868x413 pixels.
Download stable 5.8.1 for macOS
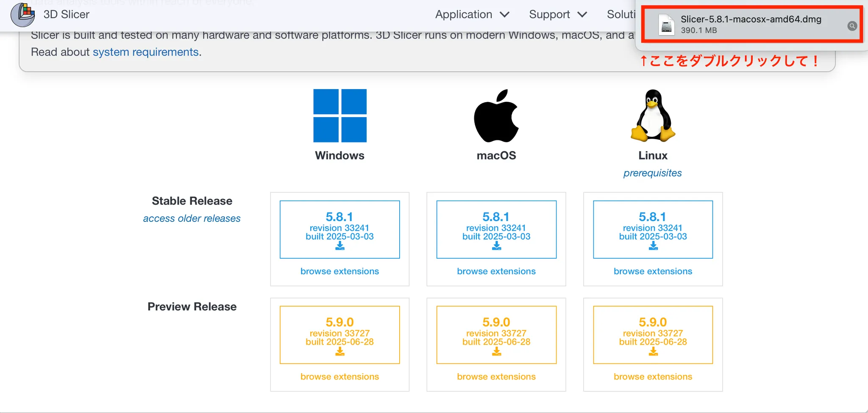click(x=496, y=229)
